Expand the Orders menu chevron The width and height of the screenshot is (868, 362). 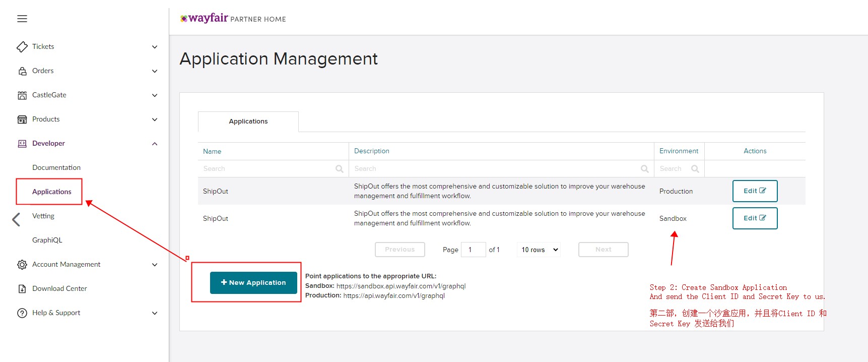point(155,71)
